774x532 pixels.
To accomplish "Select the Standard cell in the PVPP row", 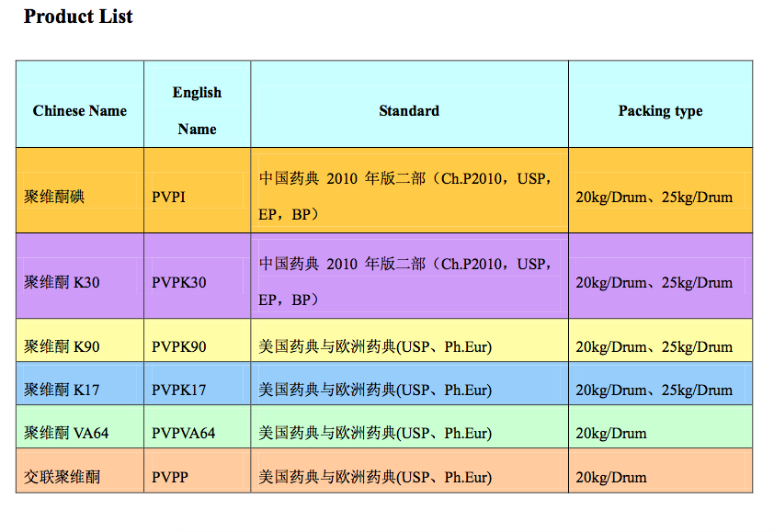I will point(410,470).
